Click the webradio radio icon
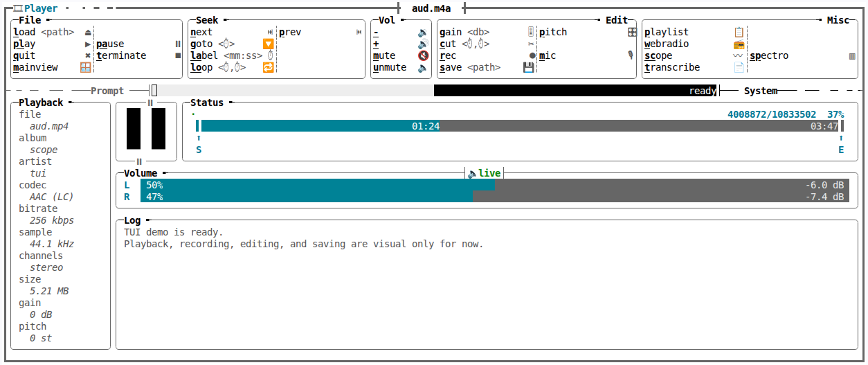This screenshot has height=365, width=868. tap(739, 44)
